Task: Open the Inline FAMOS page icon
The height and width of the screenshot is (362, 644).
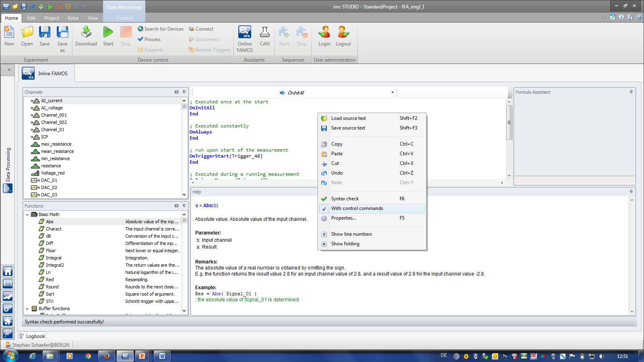Action: (28, 74)
